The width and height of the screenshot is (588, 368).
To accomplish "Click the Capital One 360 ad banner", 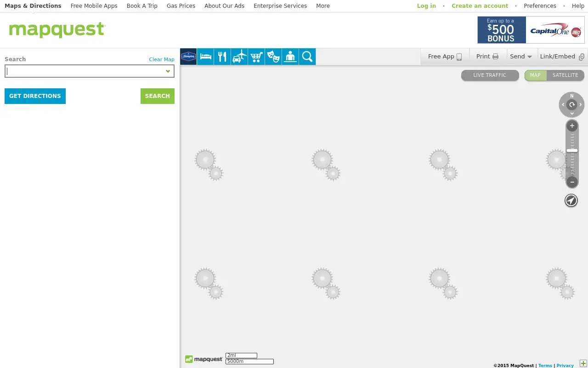I will [531, 30].
